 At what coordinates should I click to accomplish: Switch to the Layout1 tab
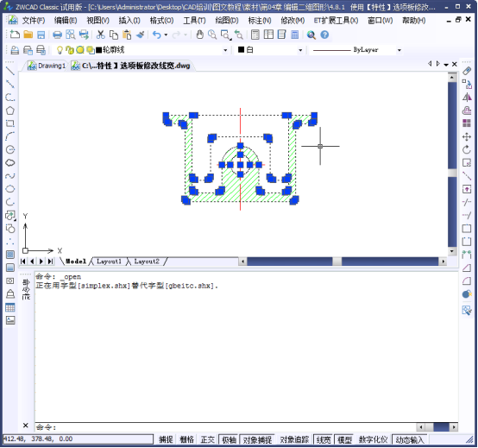click(x=109, y=262)
